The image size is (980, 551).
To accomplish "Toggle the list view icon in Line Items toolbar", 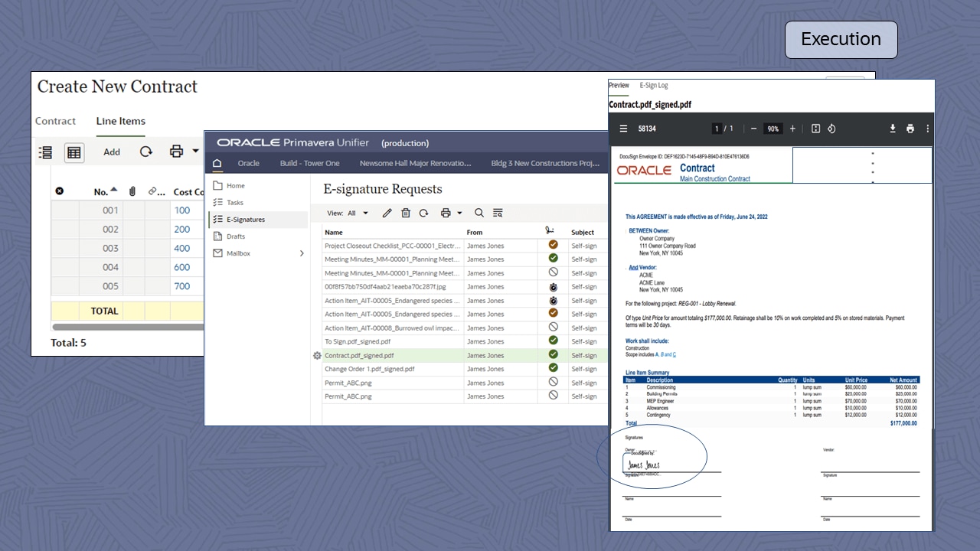I will (45, 152).
